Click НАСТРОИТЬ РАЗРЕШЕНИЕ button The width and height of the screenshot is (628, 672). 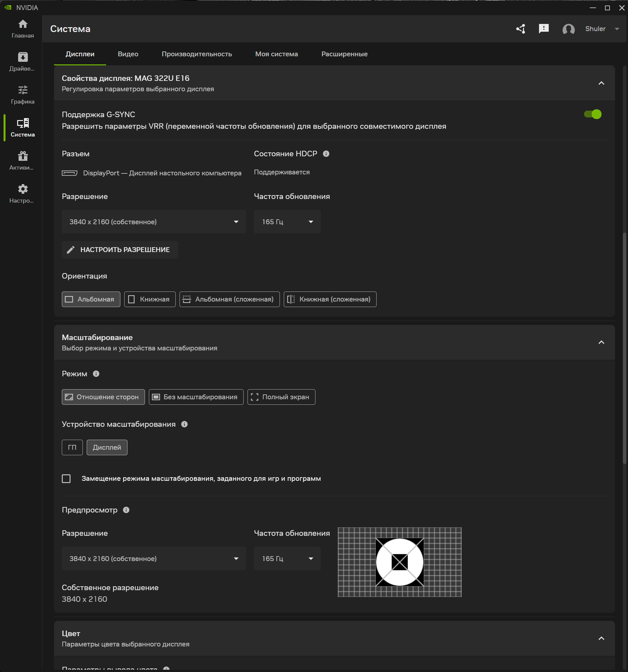120,250
